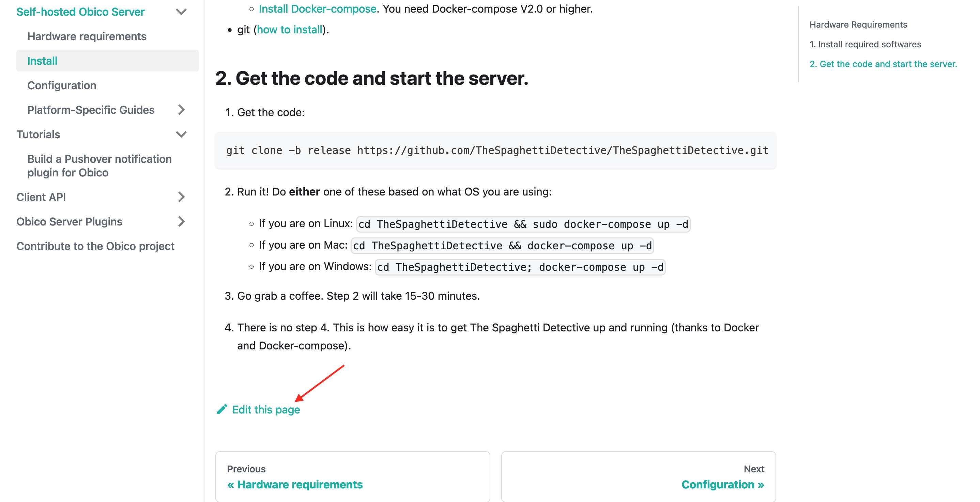Open Hardware requirements in the sidebar
The height and width of the screenshot is (502, 980).
click(x=87, y=36)
